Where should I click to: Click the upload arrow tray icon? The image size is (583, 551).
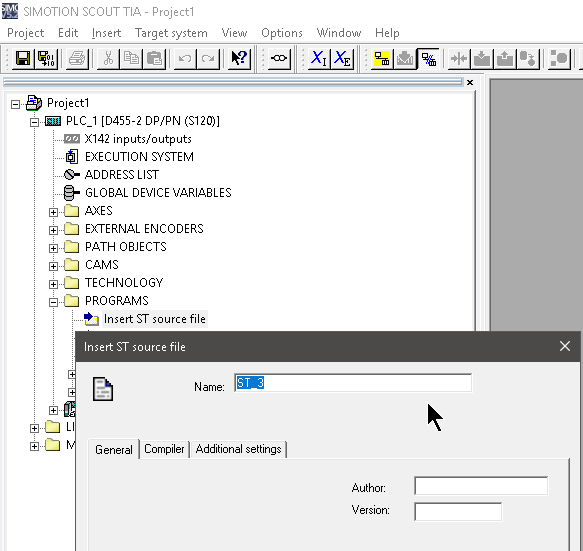pyautogui.click(x=505, y=58)
